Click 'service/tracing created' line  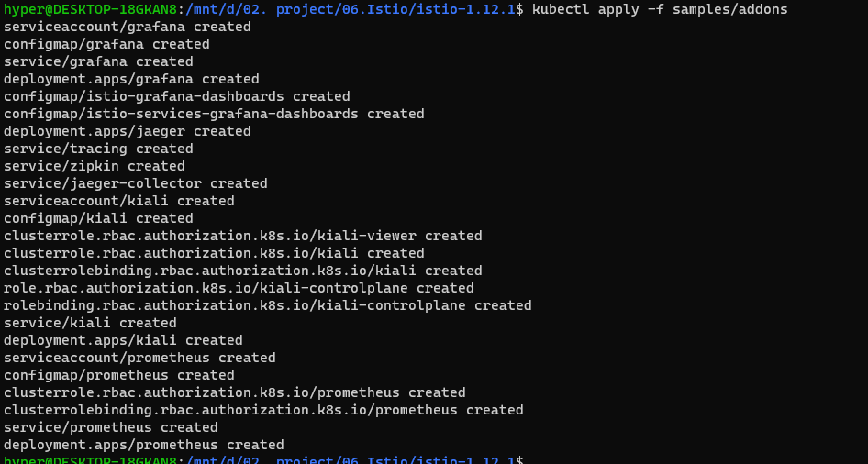point(98,149)
